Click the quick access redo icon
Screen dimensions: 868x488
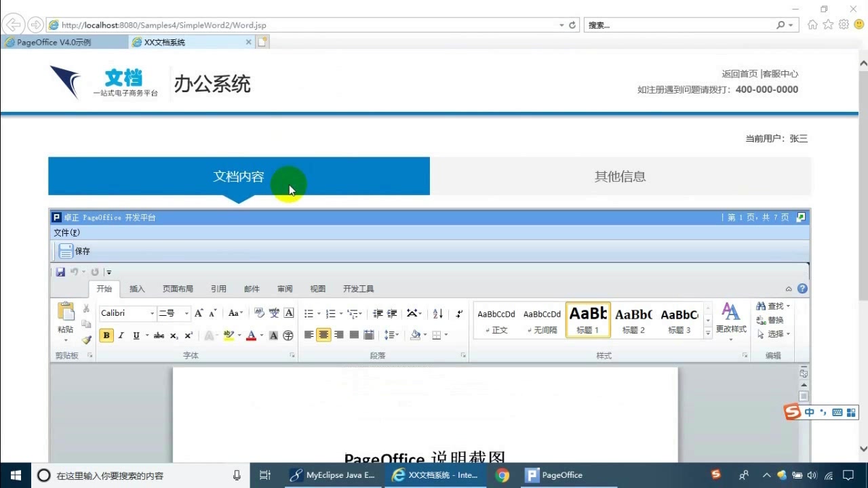[x=95, y=272]
